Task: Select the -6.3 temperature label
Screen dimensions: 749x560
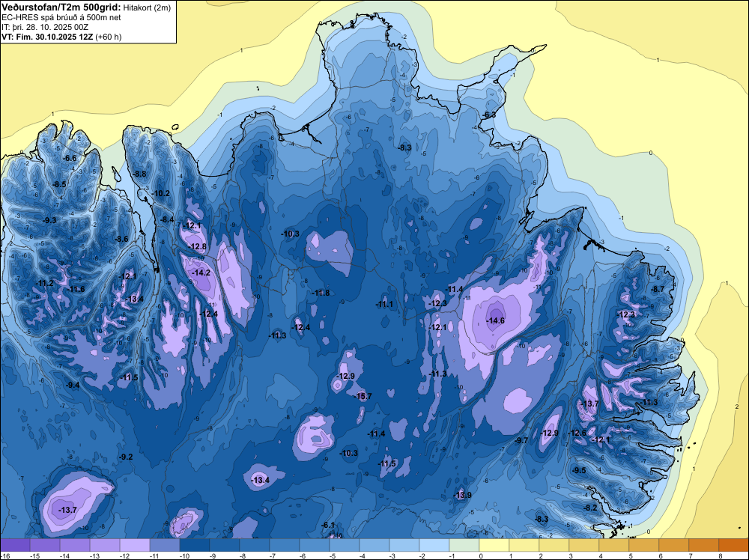Action: click(489, 115)
